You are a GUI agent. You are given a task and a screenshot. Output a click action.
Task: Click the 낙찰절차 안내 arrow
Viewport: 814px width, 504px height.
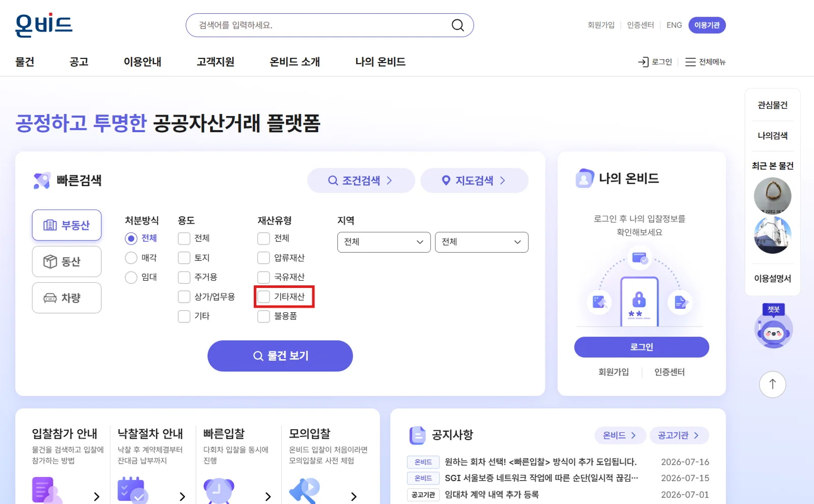(182, 496)
